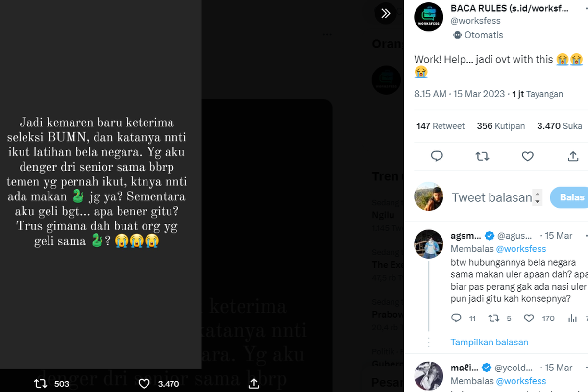Retweet from the image overlay bar showing 503
The height and width of the screenshot is (392, 588).
[x=40, y=383]
